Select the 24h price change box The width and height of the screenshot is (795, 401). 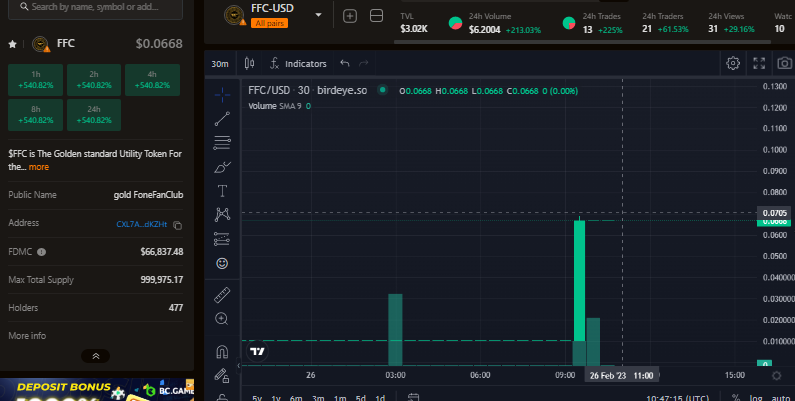coord(94,115)
